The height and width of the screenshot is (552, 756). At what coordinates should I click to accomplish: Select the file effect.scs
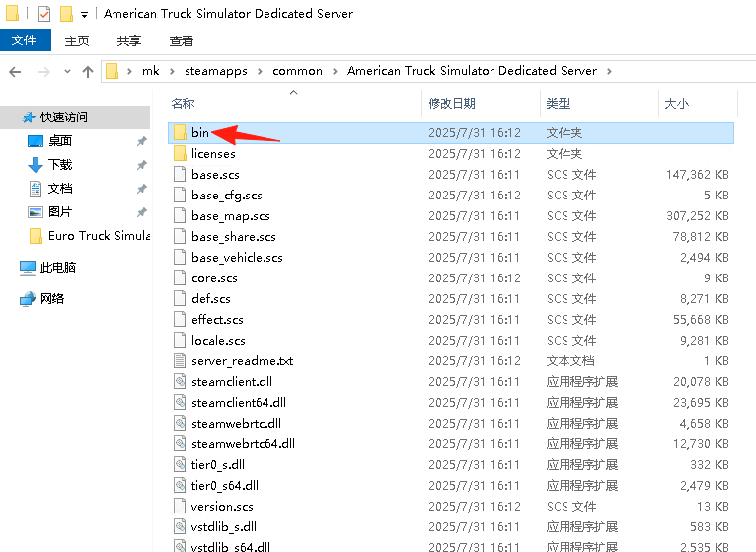[x=217, y=319]
